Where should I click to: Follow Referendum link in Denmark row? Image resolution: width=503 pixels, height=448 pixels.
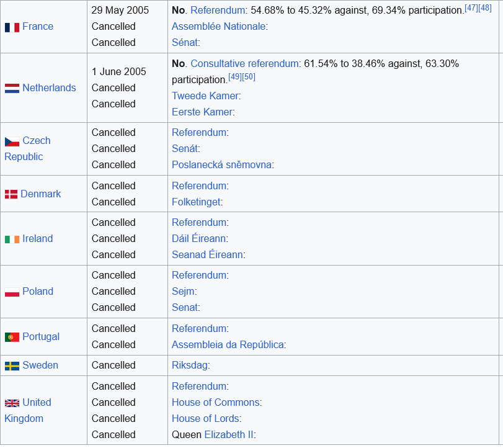click(199, 186)
